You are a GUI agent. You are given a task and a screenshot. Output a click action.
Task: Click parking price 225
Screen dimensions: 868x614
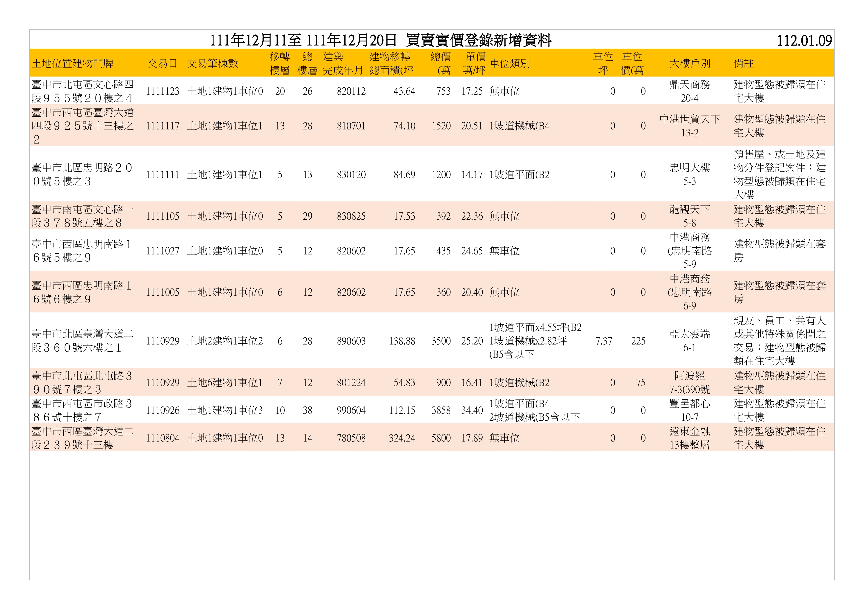pos(638,341)
